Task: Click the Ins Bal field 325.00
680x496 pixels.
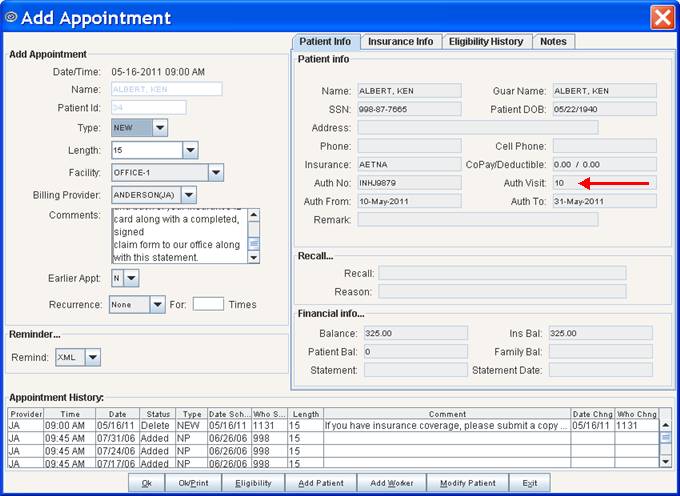Action: pos(600,333)
